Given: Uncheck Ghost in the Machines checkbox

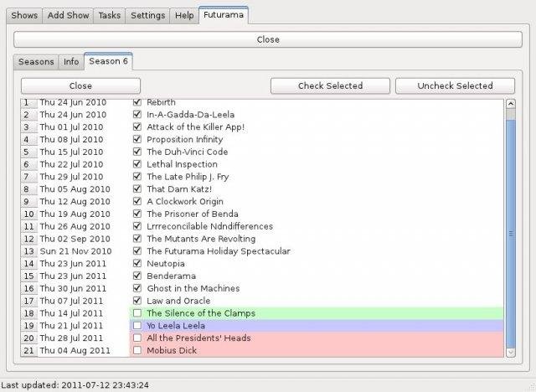Looking at the screenshot, I should (137, 288).
